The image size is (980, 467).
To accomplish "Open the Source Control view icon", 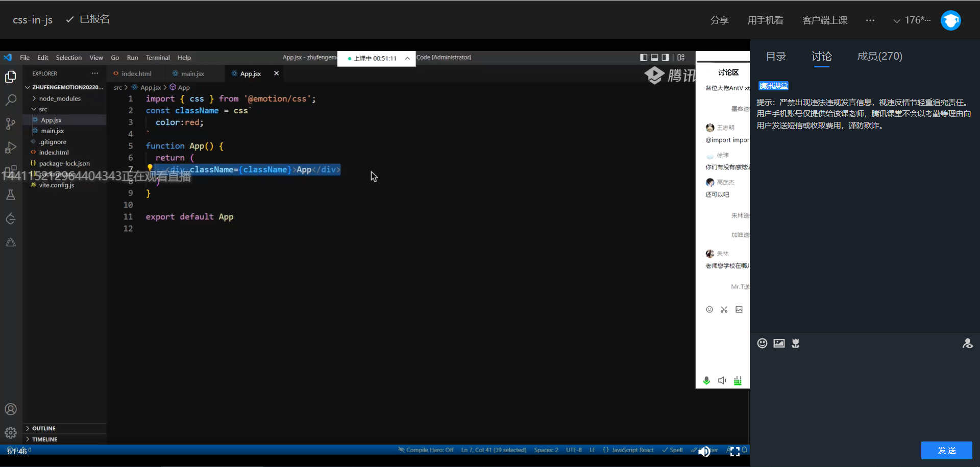I will coord(11,124).
